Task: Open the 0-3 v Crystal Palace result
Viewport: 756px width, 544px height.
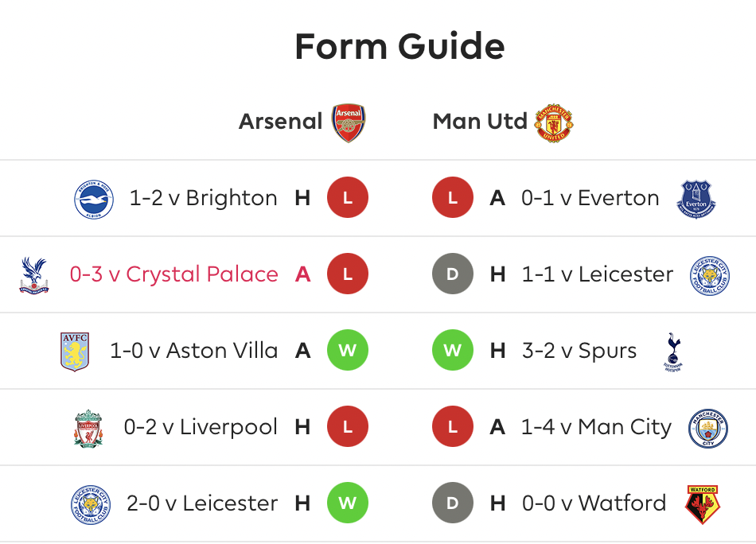Action: pyautogui.click(x=174, y=274)
